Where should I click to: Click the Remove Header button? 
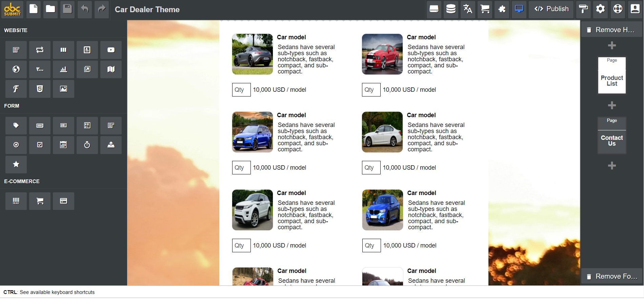[x=612, y=30]
